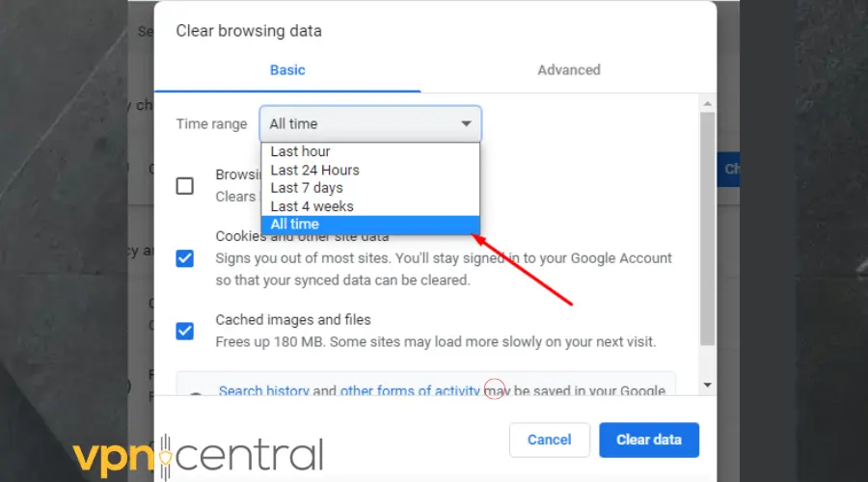868x482 pixels.
Task: Open the Advanced tab
Action: (x=569, y=69)
